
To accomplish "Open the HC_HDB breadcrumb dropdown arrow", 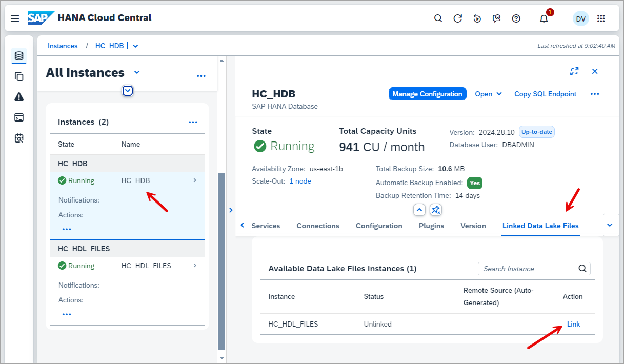I will 135,46.
